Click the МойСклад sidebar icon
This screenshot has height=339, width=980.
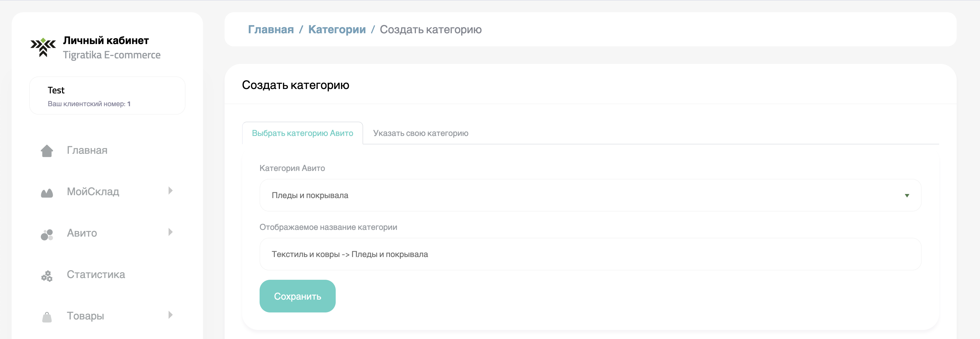click(47, 193)
